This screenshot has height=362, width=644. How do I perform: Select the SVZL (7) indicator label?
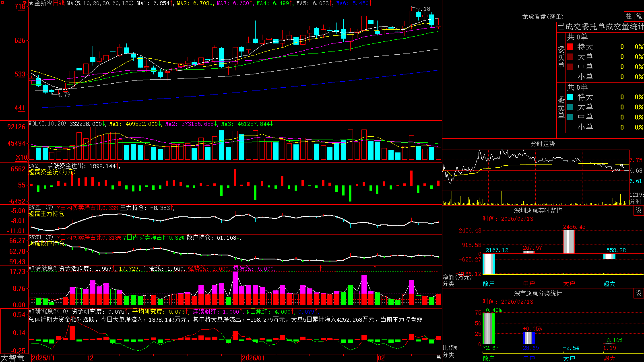[41, 208]
